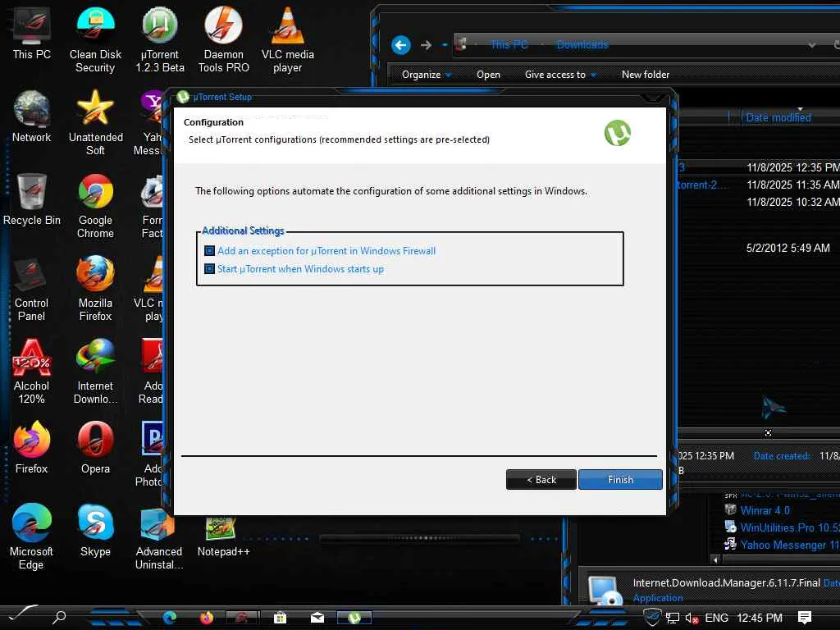This screenshot has height=630, width=840.
Task: Open Clean Disk Security desktop icon
Action: click(x=95, y=39)
